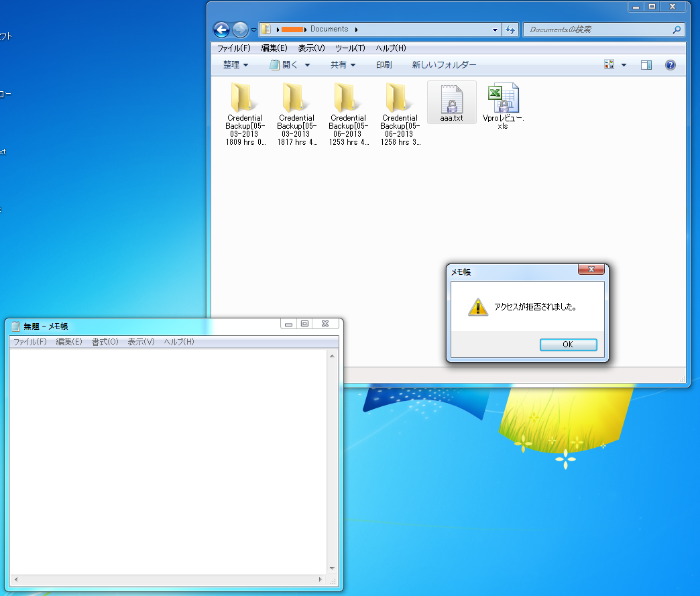Close the メモ帳 error dialog
The height and width of the screenshot is (596, 700).
click(x=591, y=270)
